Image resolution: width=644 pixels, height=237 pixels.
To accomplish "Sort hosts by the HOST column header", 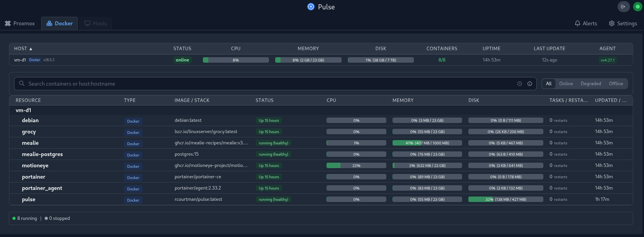I will pos(23,49).
